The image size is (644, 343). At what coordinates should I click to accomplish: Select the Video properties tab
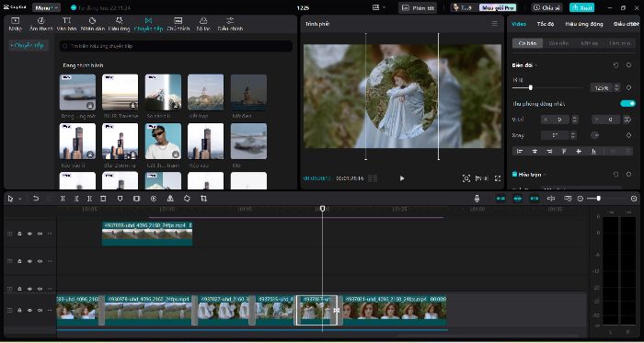[x=519, y=24]
